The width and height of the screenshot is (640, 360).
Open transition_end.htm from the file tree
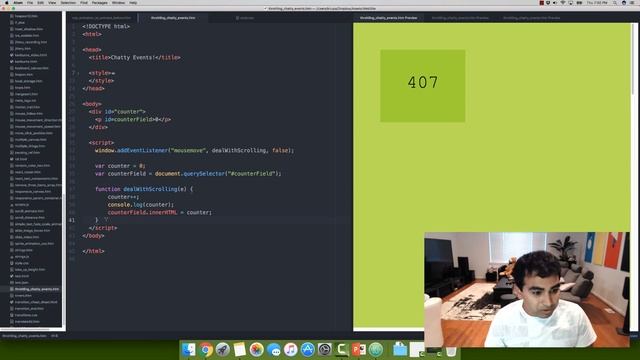[29, 309]
